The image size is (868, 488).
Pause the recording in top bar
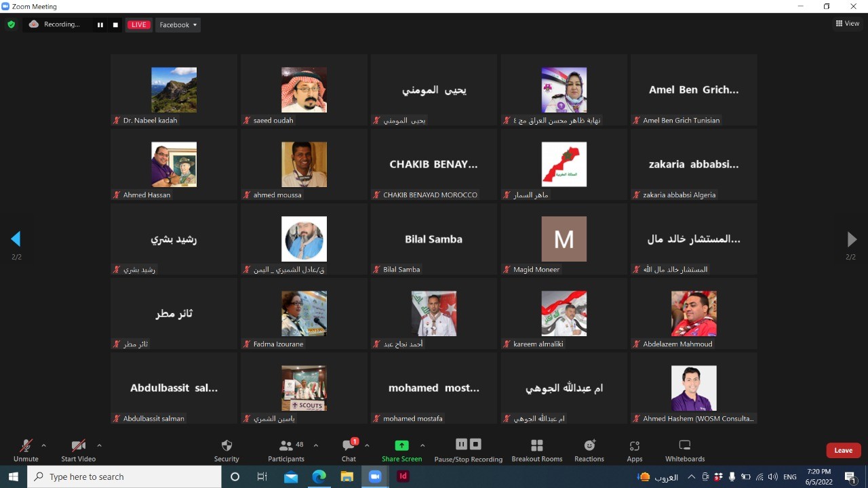click(100, 25)
